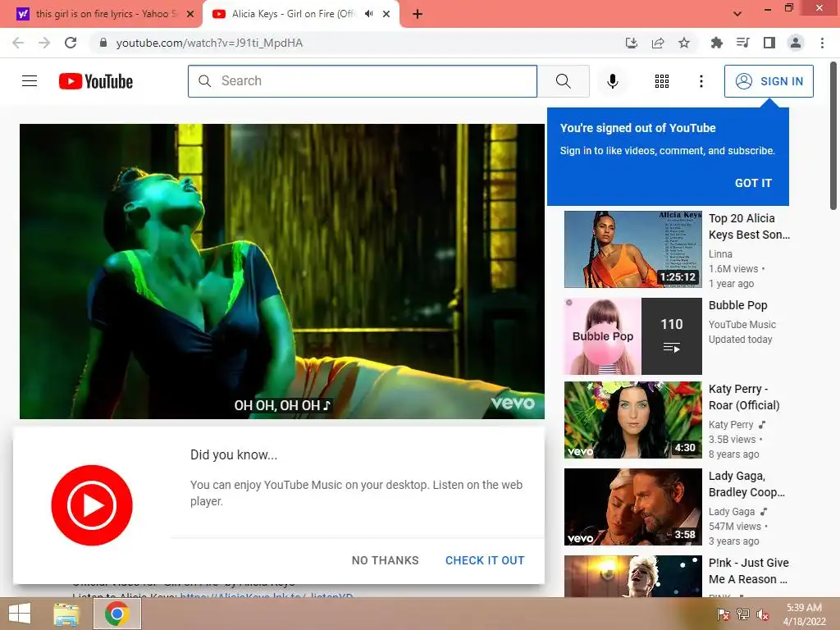The width and height of the screenshot is (840, 630).
Task: Click the SIGN IN button
Action: [x=769, y=81]
